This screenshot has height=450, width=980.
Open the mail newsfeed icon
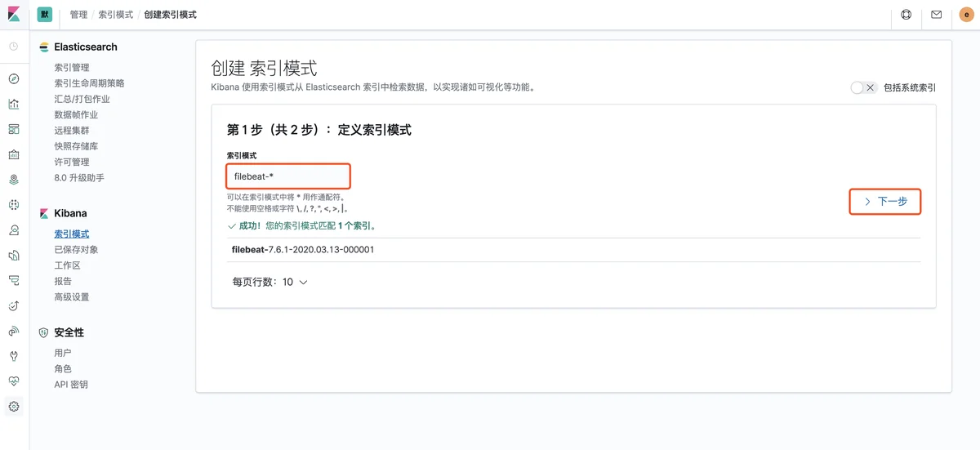point(936,15)
